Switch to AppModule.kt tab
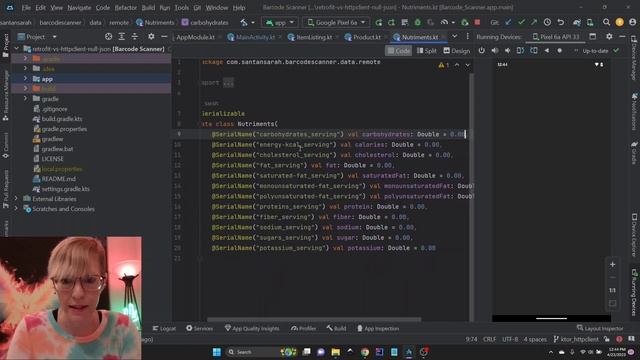The image size is (640, 360). [x=196, y=37]
